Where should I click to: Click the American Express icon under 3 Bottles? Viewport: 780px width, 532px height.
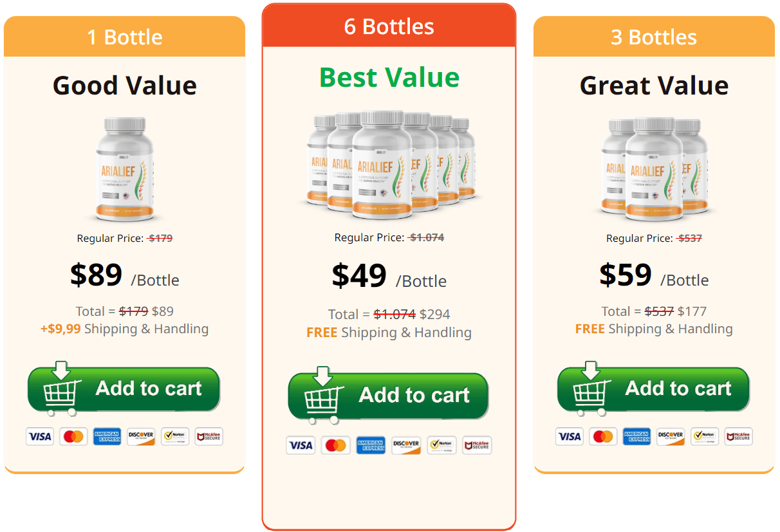point(636,436)
